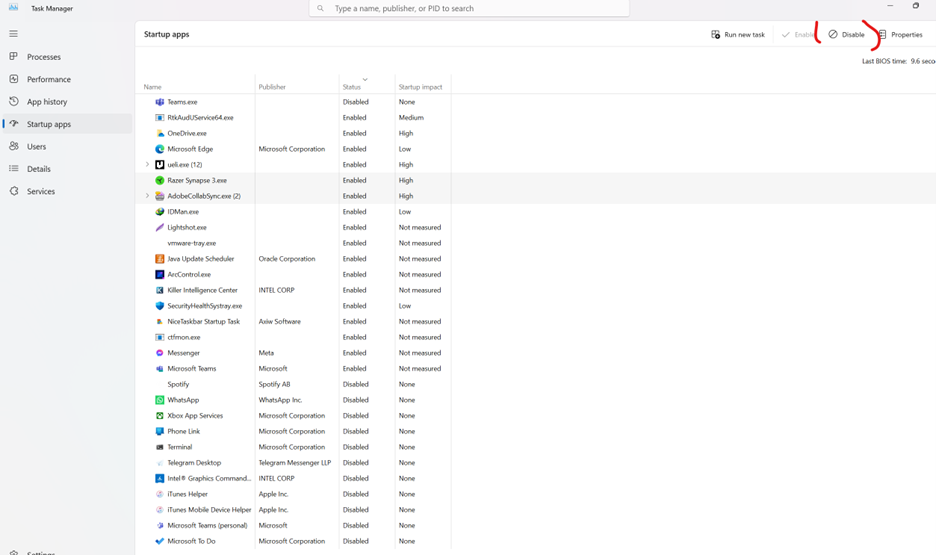
Task: Click the SecurityHealthSystray.exe shield icon
Action: pos(160,306)
